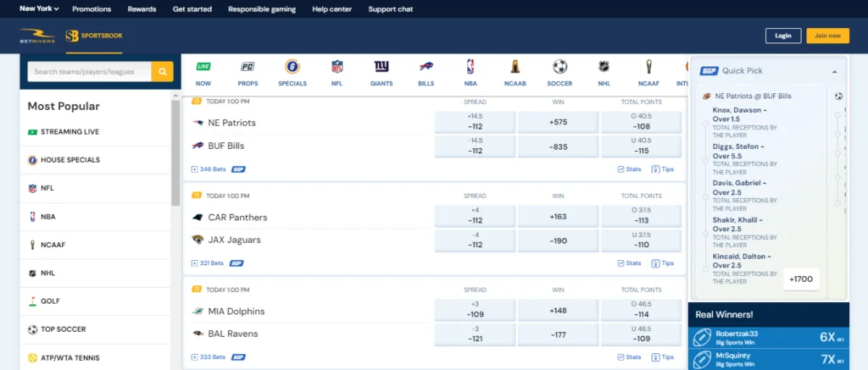The height and width of the screenshot is (370, 868).
Task: Expand 321 Bets for Panthers game
Action: pos(207,263)
